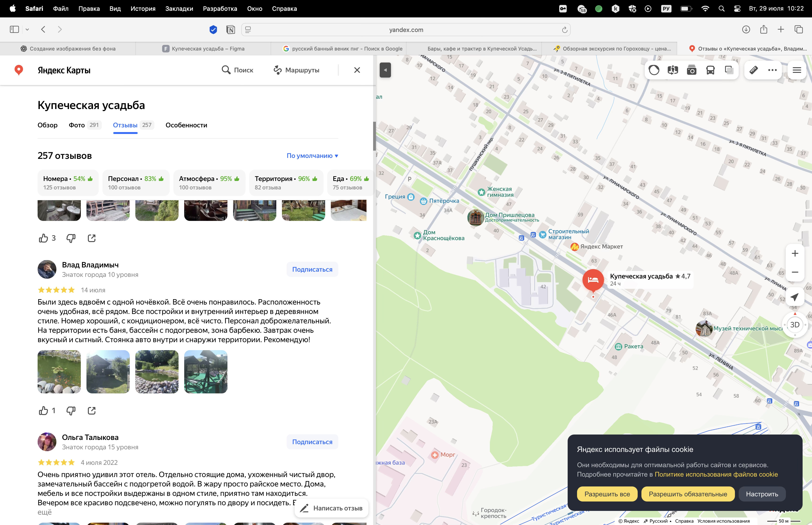Viewport: 812px width, 525px height.
Task: Open Safari's Закладки menu
Action: [179, 8]
